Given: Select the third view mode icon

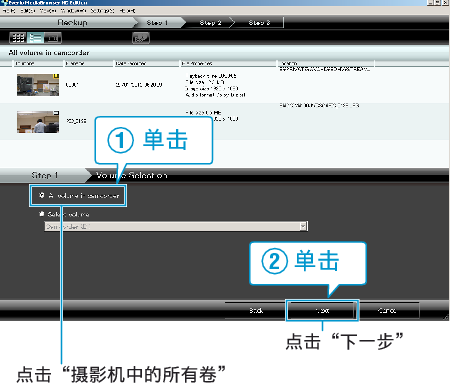Looking at the screenshot, I should point(53,38).
